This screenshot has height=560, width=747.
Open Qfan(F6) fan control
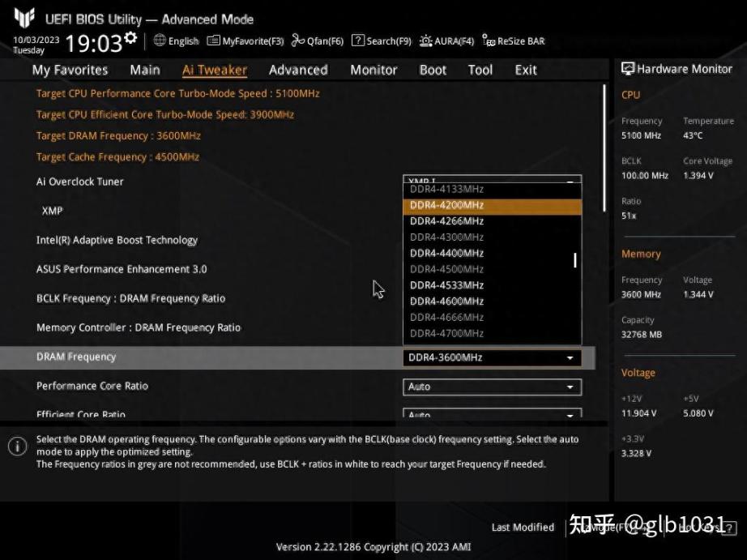318,41
